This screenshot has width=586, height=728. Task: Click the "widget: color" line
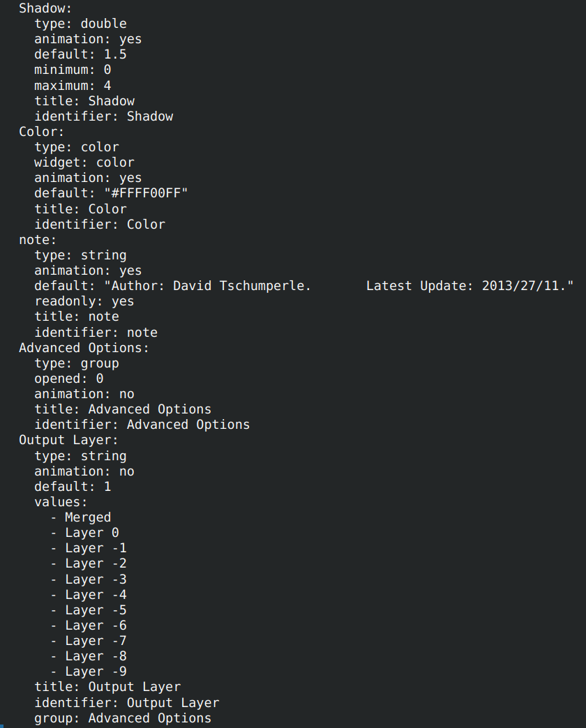(x=84, y=162)
